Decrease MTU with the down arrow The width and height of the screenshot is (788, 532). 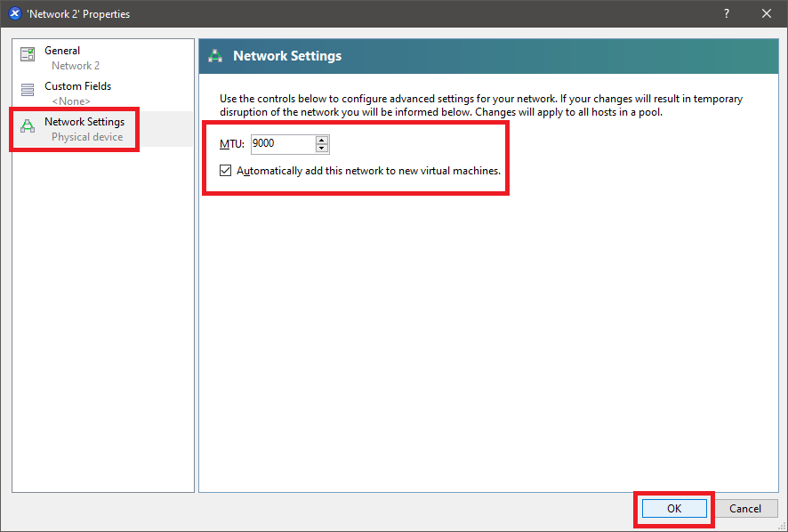click(321, 148)
